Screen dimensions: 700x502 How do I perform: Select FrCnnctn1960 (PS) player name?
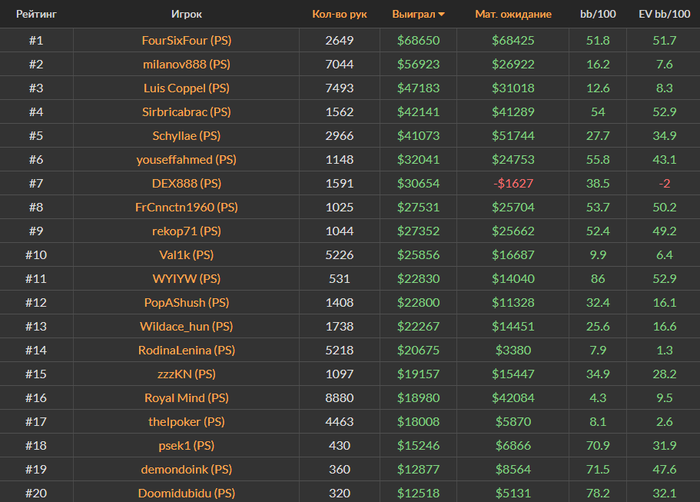pyautogui.click(x=187, y=207)
